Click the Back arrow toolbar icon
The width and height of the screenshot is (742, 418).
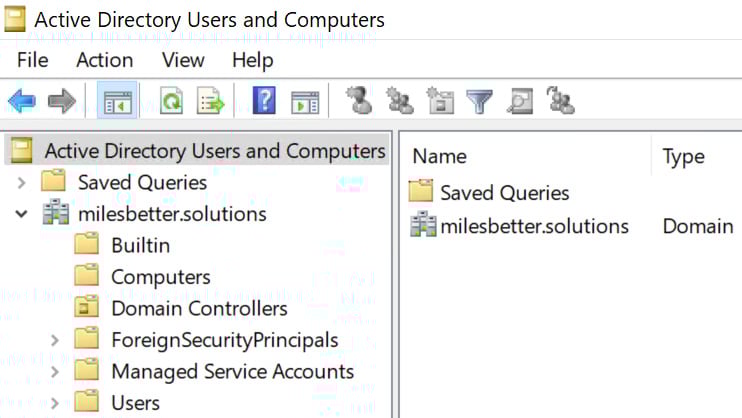click(22, 101)
